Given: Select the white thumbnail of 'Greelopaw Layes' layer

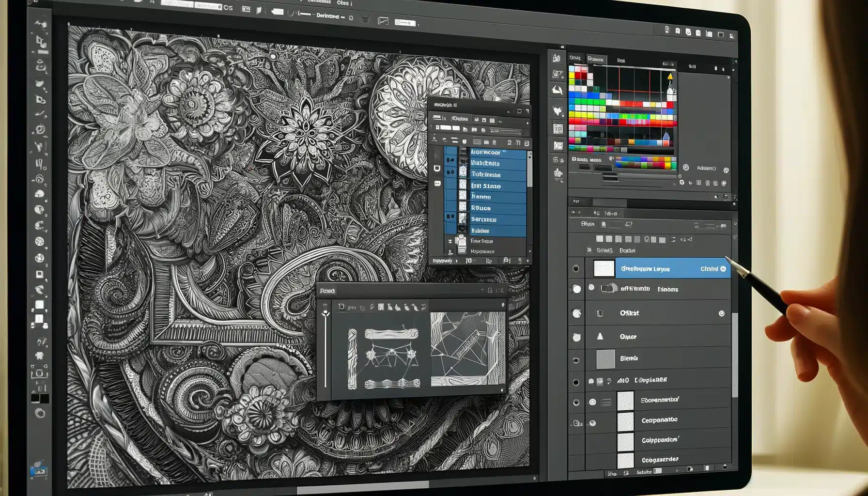Looking at the screenshot, I should coord(604,268).
